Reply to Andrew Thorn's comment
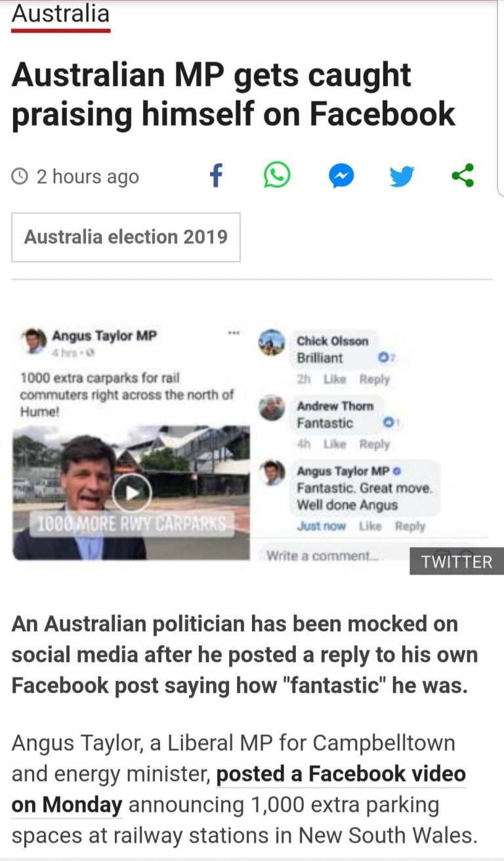504x861 pixels. pyautogui.click(x=375, y=444)
